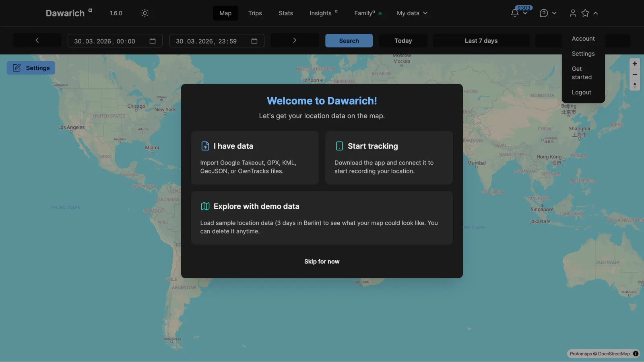644x362 pixels.
Task: Click map attribution info icon
Action: click(x=636, y=354)
